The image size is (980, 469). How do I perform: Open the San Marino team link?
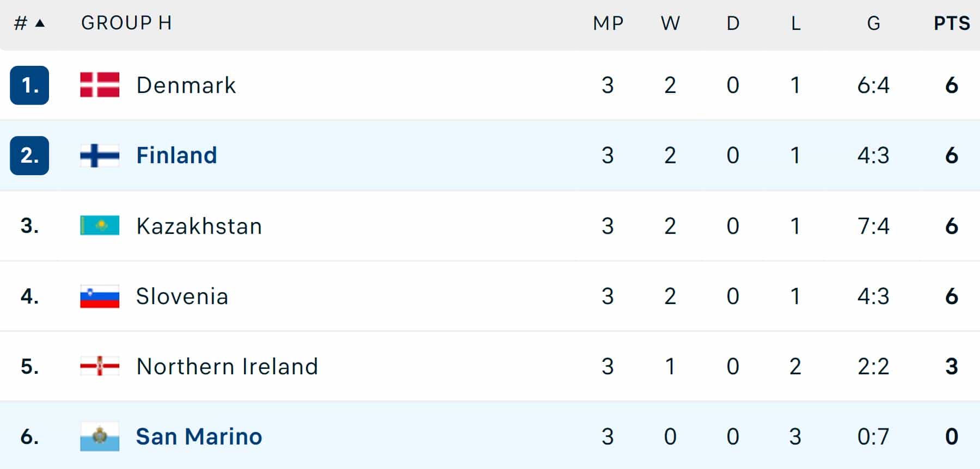pos(199,437)
